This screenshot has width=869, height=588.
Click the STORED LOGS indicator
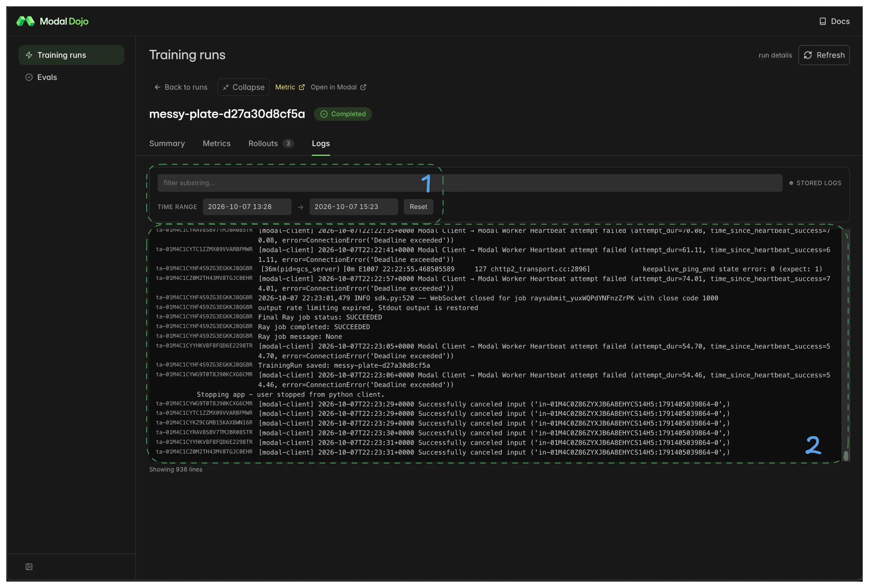click(815, 183)
